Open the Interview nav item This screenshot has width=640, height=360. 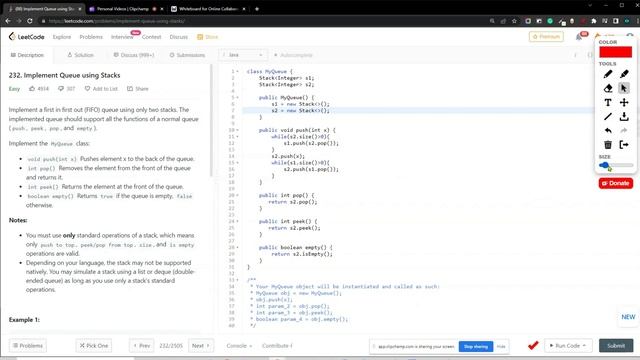pos(122,37)
